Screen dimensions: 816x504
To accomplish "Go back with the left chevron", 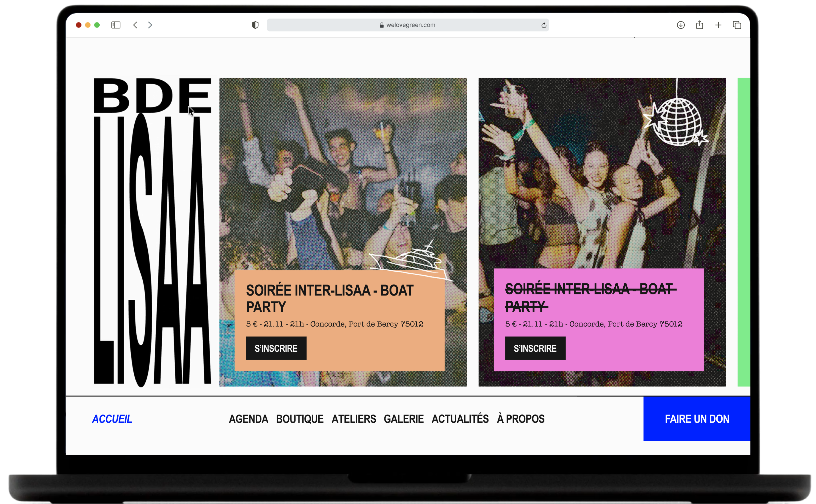I will pyautogui.click(x=135, y=25).
